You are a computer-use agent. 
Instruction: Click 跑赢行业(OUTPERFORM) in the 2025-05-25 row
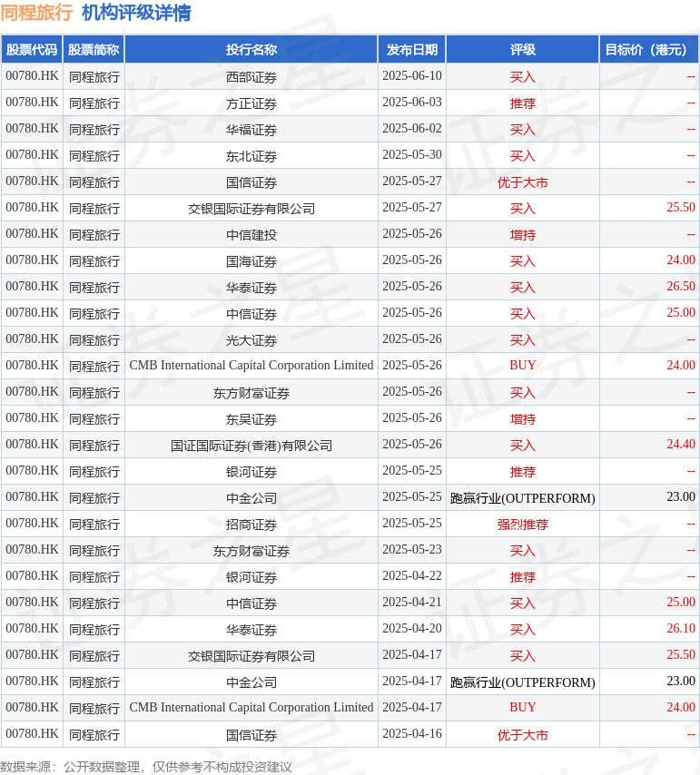click(x=523, y=497)
